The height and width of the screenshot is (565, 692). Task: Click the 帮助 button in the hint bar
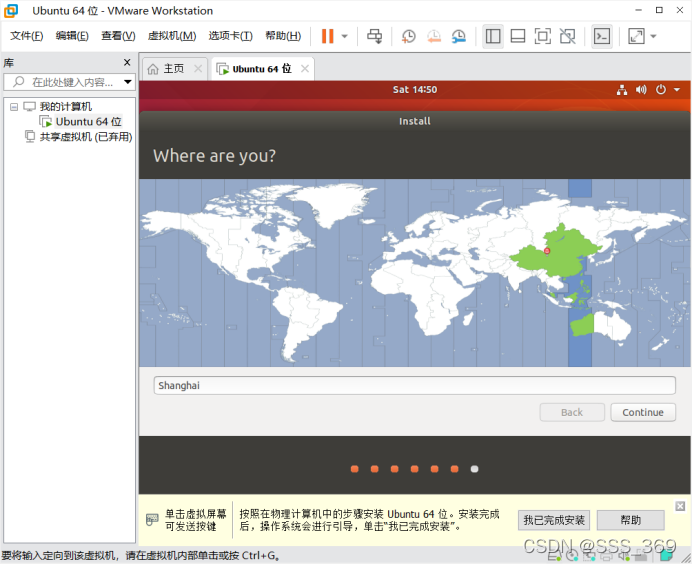[x=631, y=520]
